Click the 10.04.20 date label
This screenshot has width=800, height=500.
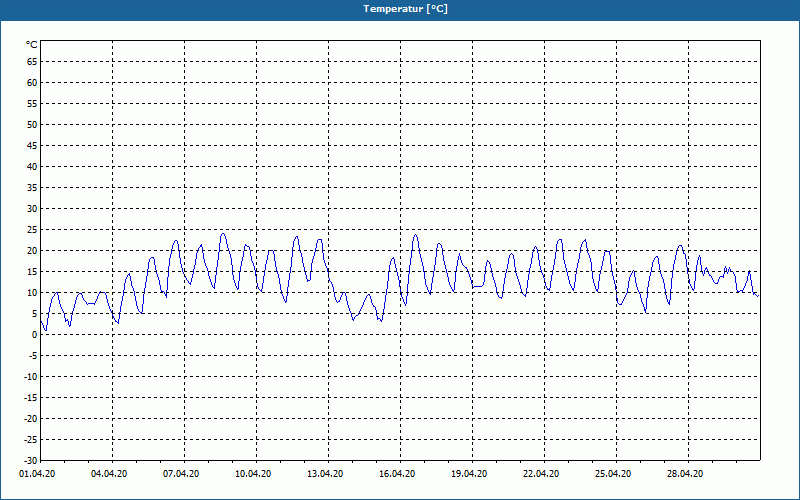(x=253, y=473)
